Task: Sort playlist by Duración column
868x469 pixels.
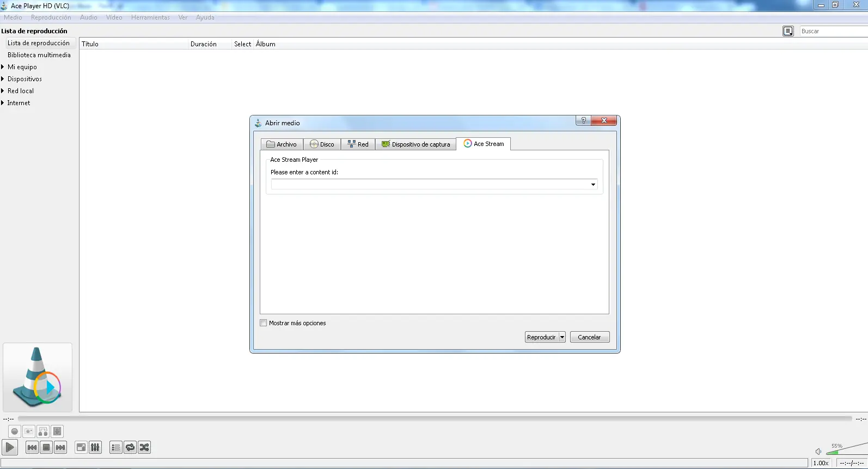Action: pyautogui.click(x=210, y=44)
